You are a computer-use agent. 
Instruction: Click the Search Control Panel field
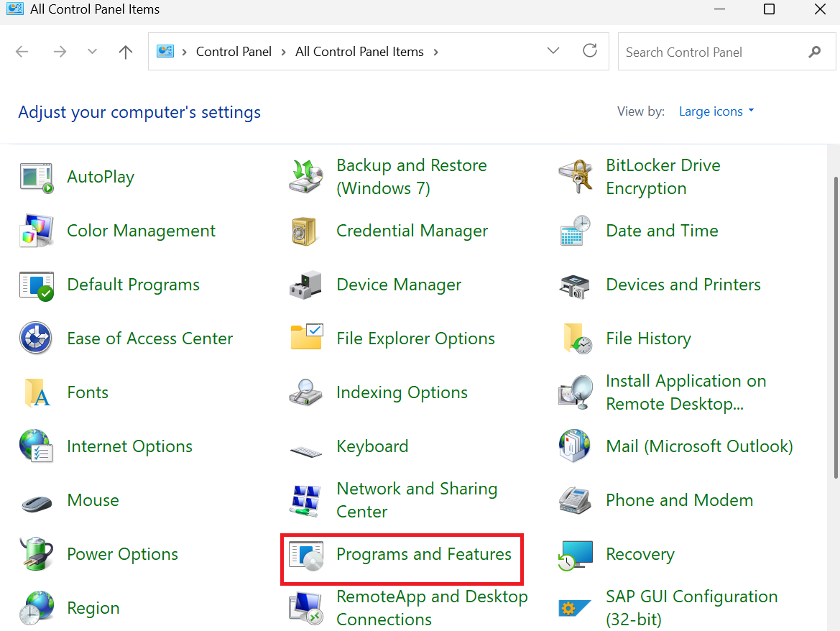click(x=726, y=52)
